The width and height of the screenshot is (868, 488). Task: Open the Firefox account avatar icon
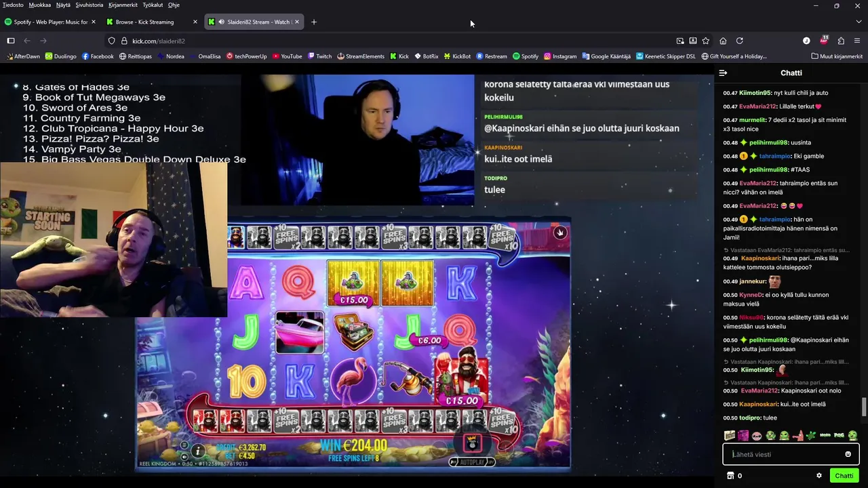[x=806, y=41]
